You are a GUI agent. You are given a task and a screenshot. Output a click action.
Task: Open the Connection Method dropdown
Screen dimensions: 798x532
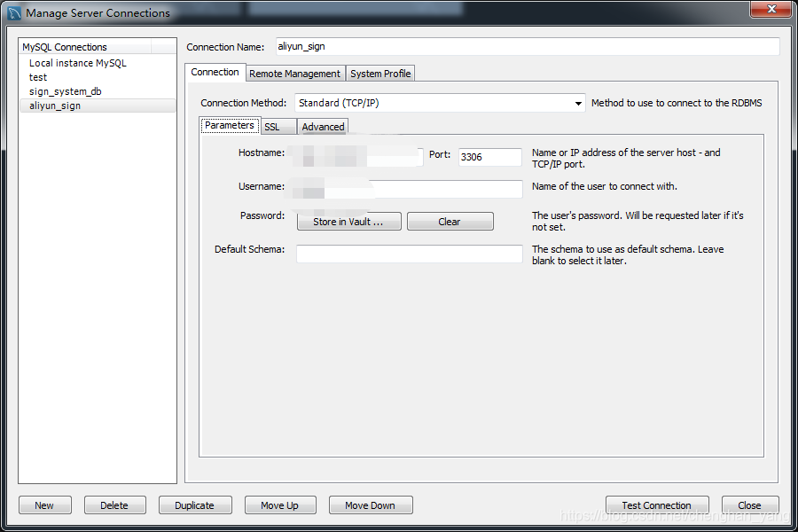(440, 103)
